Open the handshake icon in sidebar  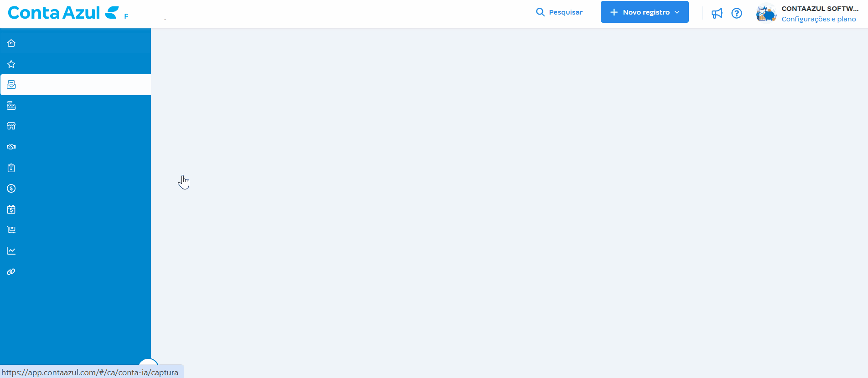11,147
